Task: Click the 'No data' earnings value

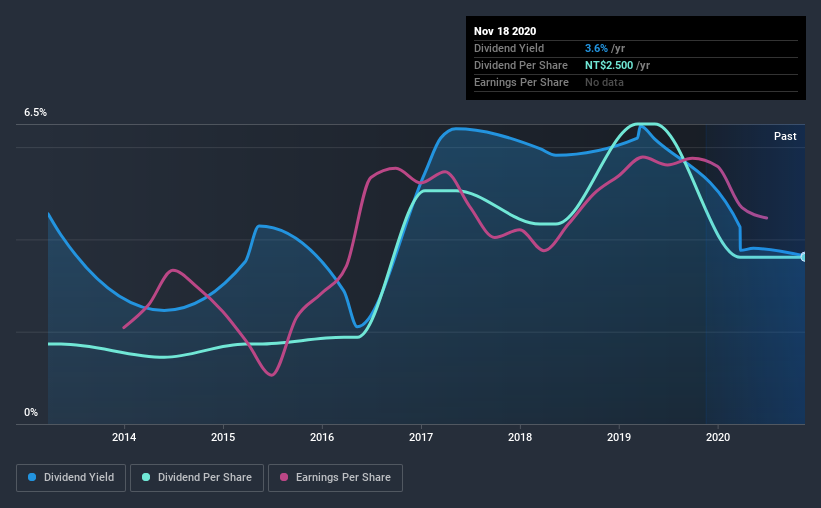Action: pos(604,82)
